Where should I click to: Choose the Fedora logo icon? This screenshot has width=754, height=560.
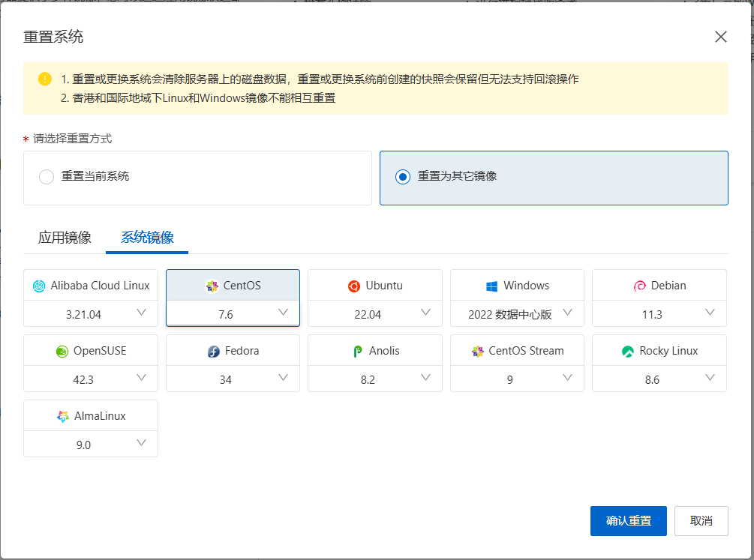pos(214,352)
